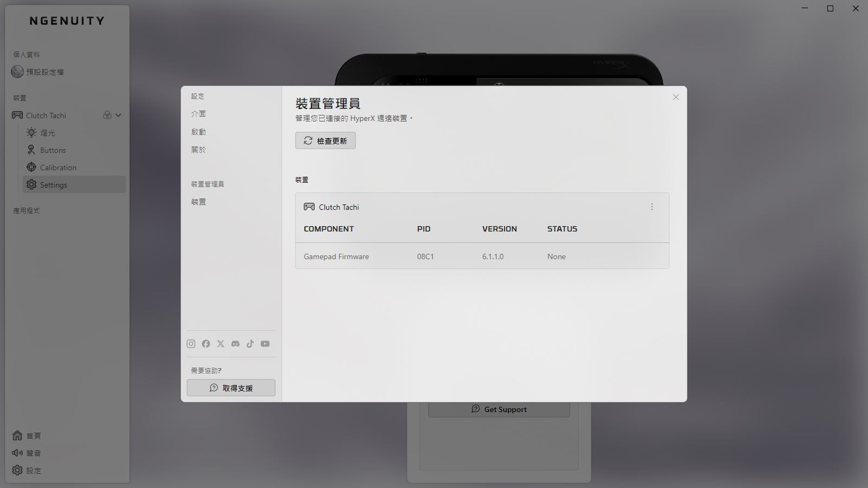
Task: Click the COMPONENT column header
Action: point(329,229)
